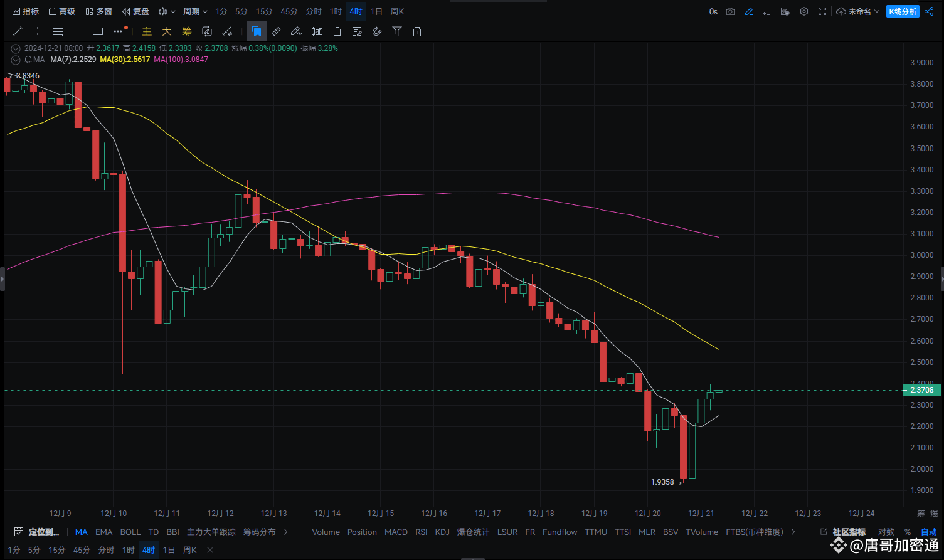Click the lock drawings icon
The width and height of the screenshot is (944, 560).
click(337, 31)
